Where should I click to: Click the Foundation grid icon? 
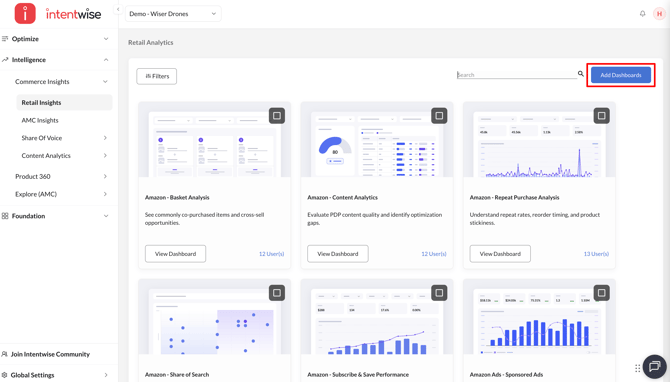click(x=5, y=216)
